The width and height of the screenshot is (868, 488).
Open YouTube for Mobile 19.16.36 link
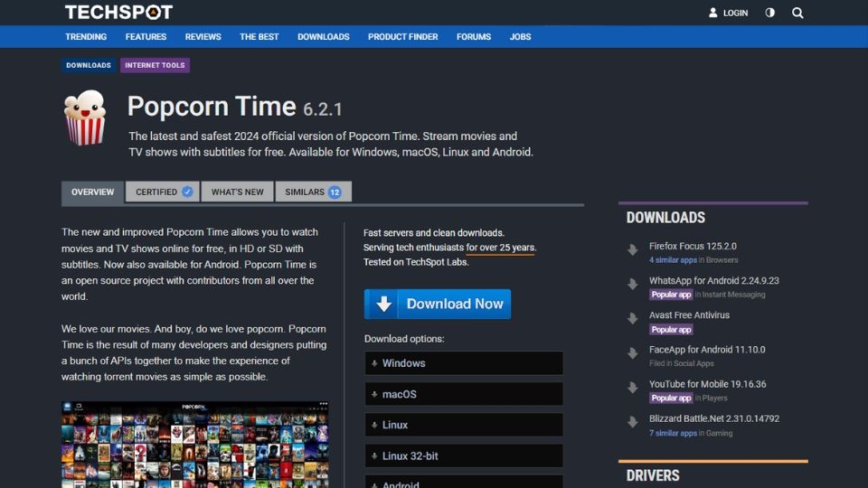707,384
